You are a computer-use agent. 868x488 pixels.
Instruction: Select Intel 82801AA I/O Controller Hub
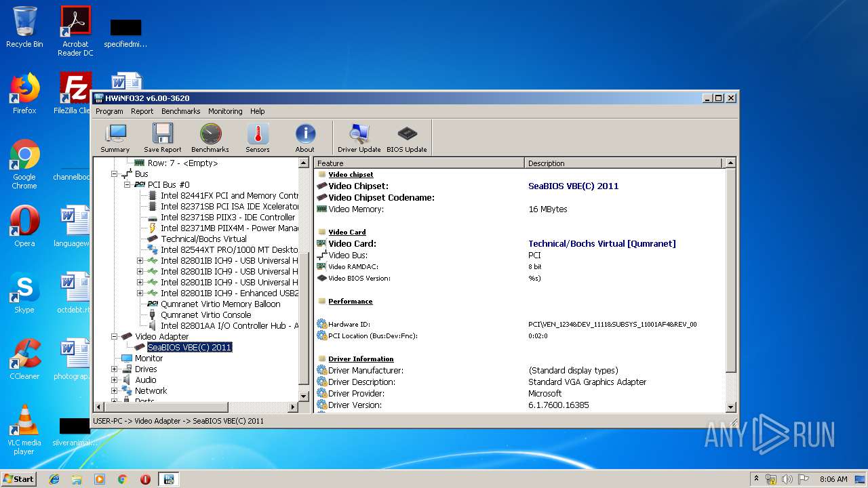coord(229,326)
